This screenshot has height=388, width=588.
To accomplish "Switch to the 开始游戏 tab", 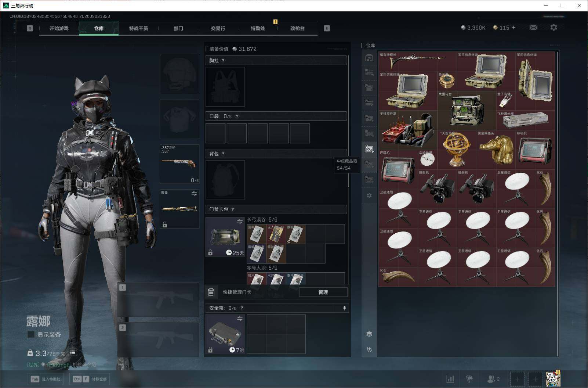I will 59,28.
